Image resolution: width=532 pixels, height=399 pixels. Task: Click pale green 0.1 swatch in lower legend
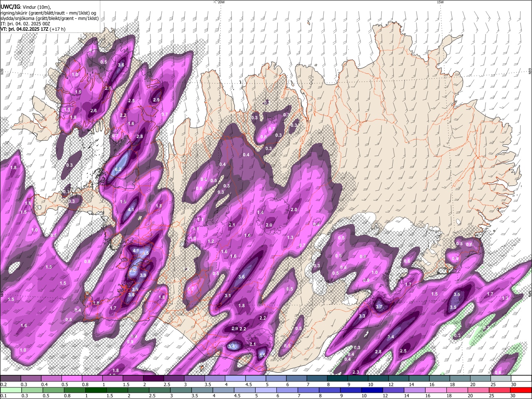(x=11, y=390)
